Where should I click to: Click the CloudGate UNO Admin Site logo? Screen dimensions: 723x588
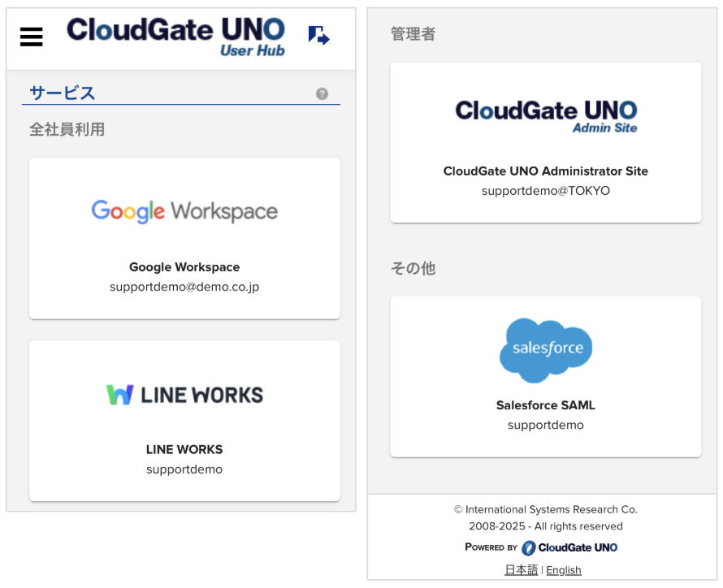(546, 117)
